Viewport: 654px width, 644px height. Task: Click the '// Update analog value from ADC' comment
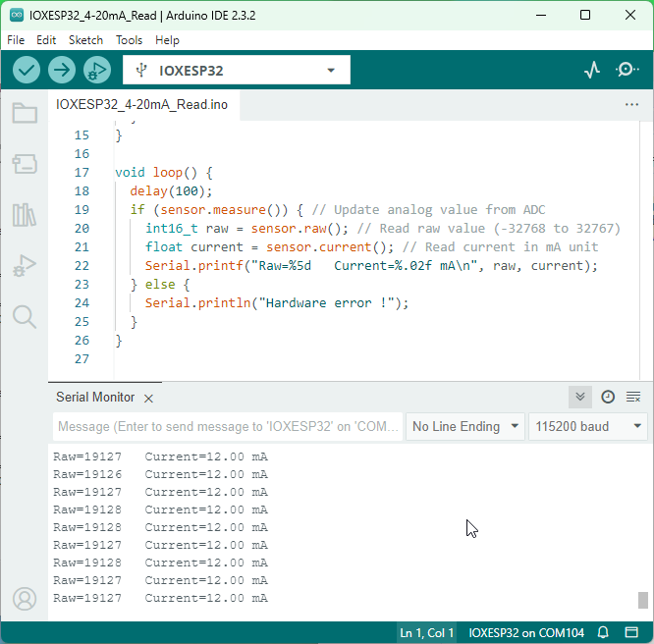click(x=429, y=209)
